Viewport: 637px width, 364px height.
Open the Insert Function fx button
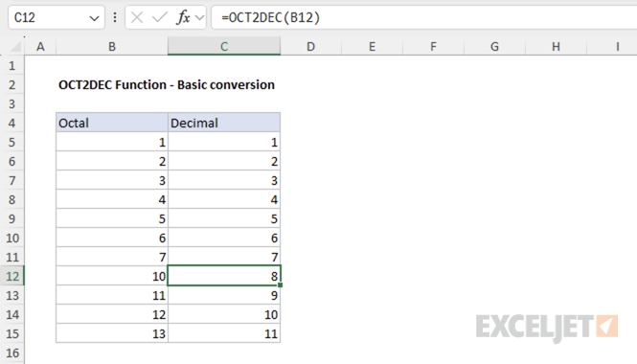pos(183,17)
